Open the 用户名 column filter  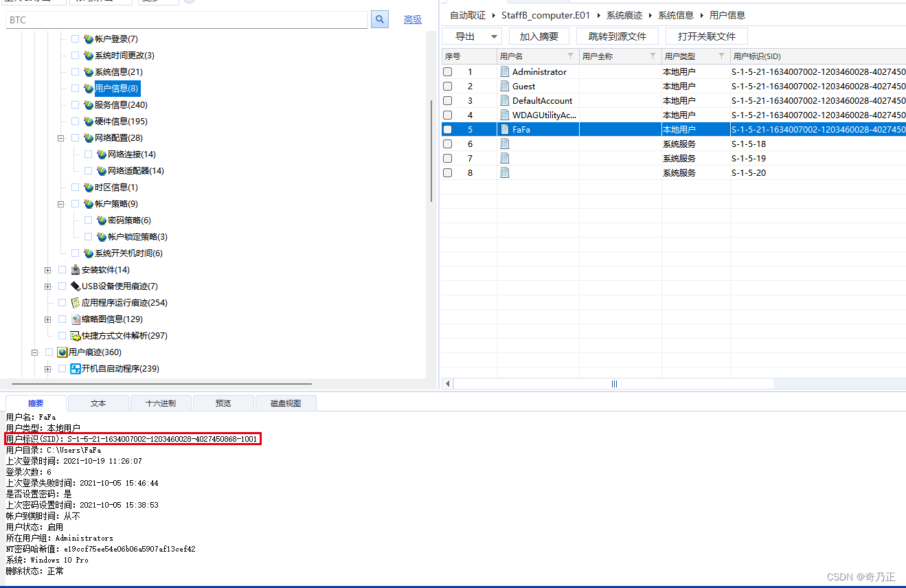pos(570,56)
